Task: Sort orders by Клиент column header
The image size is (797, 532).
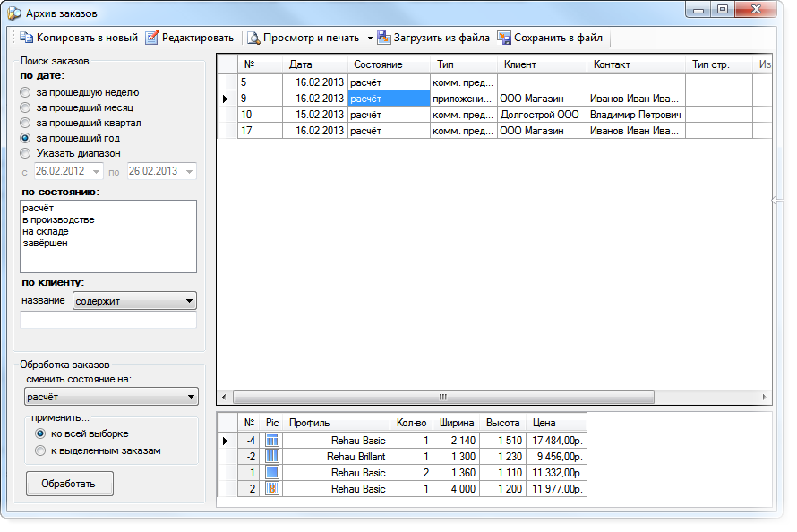Action: [542, 64]
